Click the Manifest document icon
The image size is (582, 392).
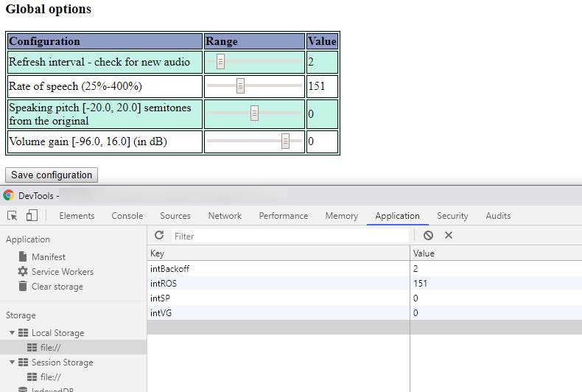(23, 256)
